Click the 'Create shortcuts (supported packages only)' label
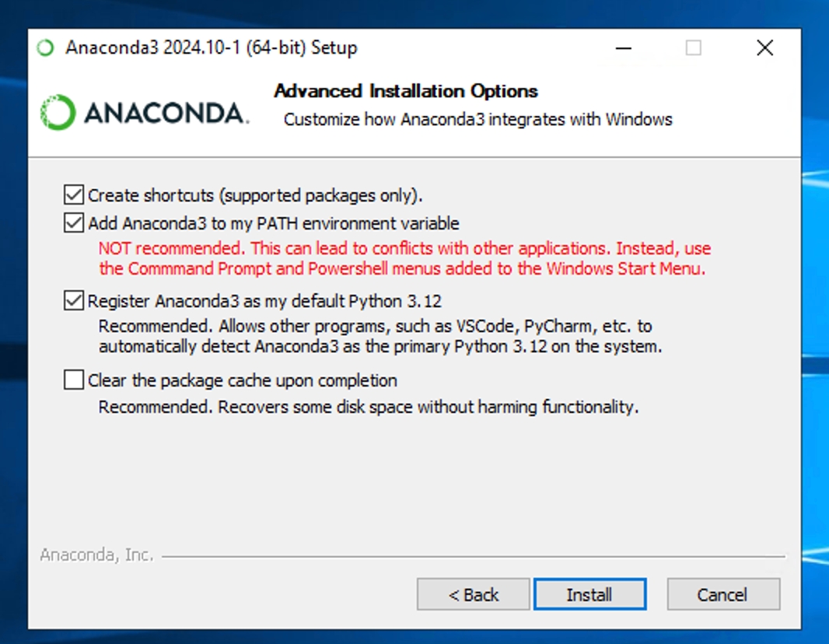 (x=255, y=195)
